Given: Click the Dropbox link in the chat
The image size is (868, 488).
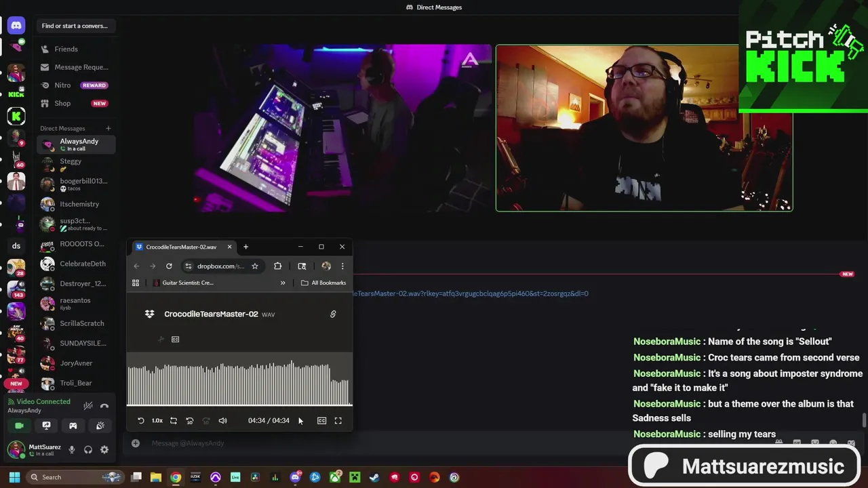Looking at the screenshot, I should [x=471, y=293].
